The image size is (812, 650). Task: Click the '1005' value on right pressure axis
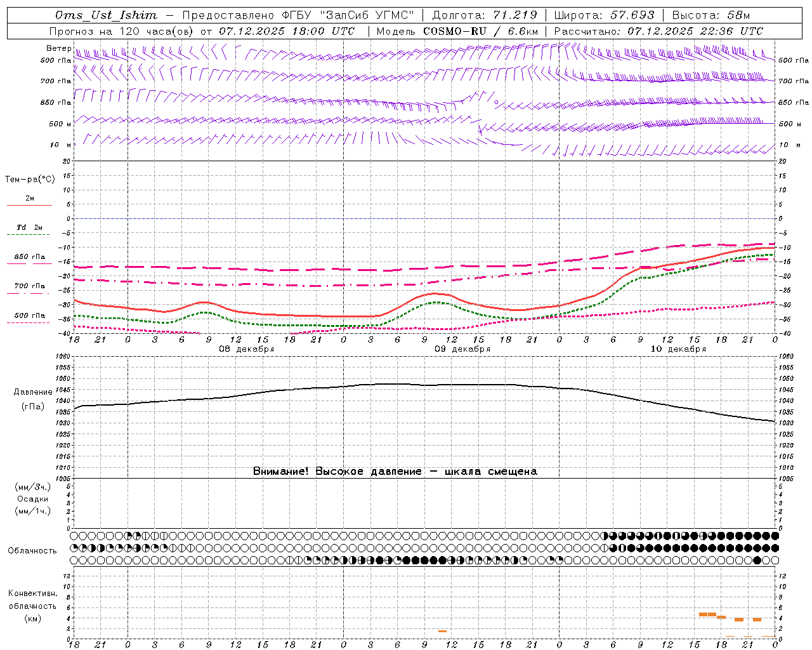tap(786, 478)
